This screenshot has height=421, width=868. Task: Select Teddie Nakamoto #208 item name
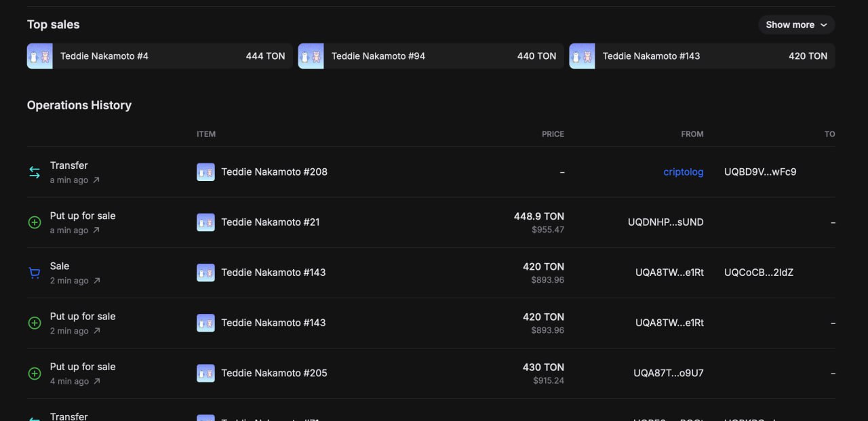274,172
